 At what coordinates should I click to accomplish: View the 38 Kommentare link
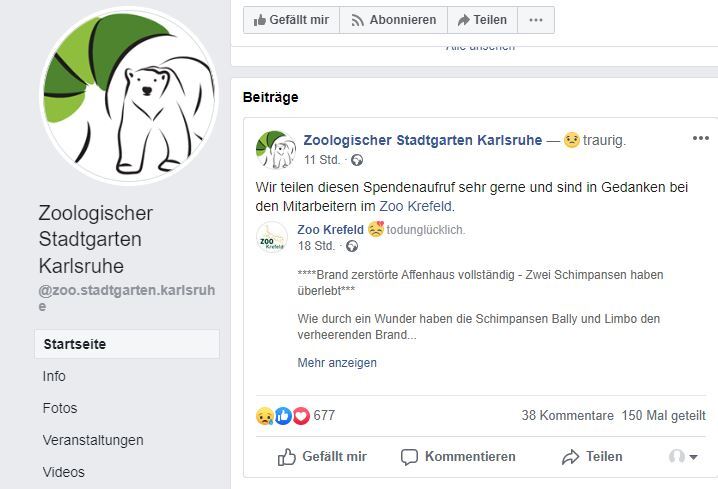[567, 415]
